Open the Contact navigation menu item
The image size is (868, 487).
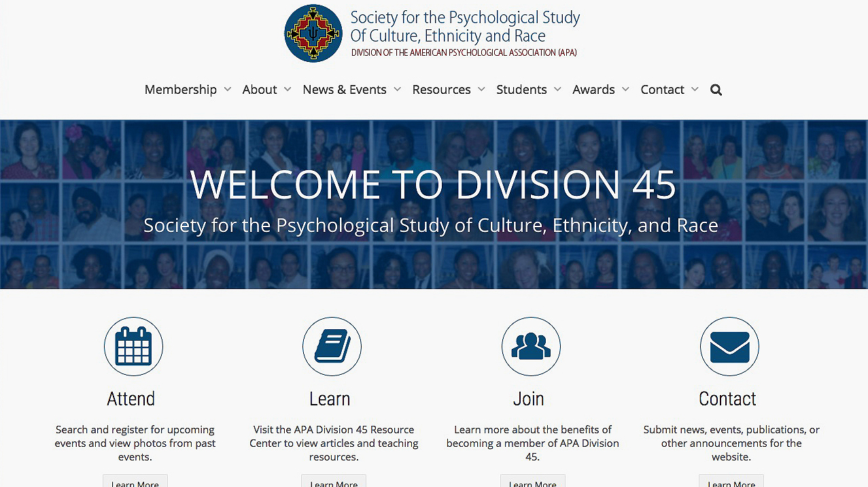662,90
